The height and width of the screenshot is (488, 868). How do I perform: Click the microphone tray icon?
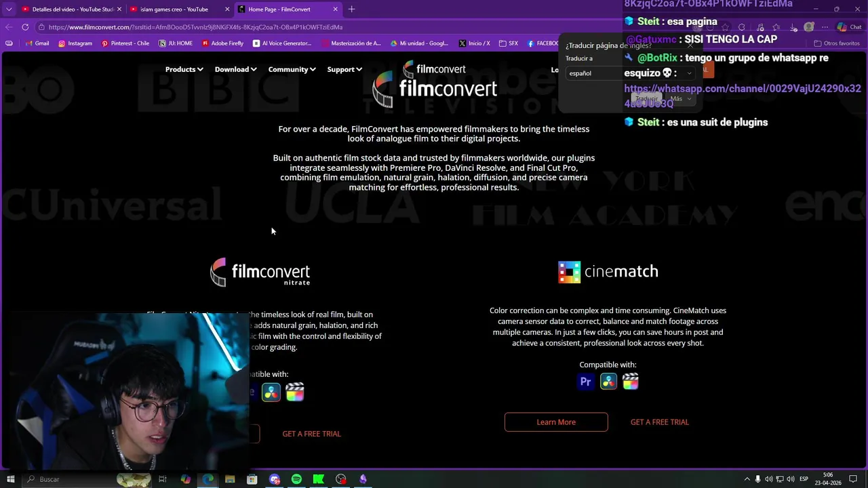click(x=757, y=479)
